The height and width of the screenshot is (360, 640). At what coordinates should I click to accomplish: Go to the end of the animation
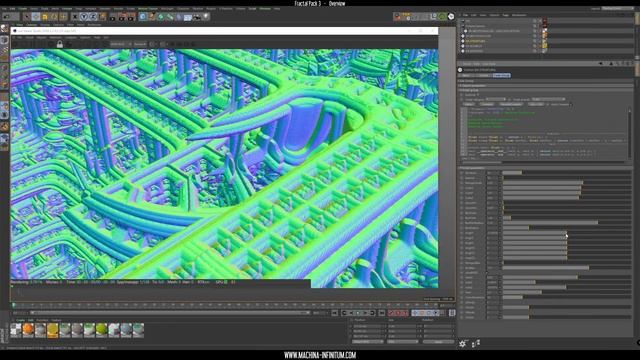(x=382, y=313)
